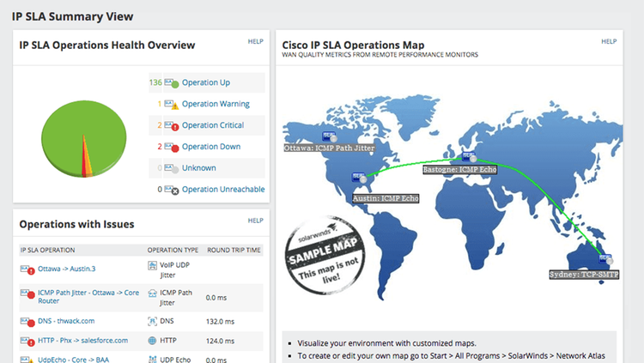Open the Operation Up link
Screen dimensions: 644x363
tap(206, 82)
